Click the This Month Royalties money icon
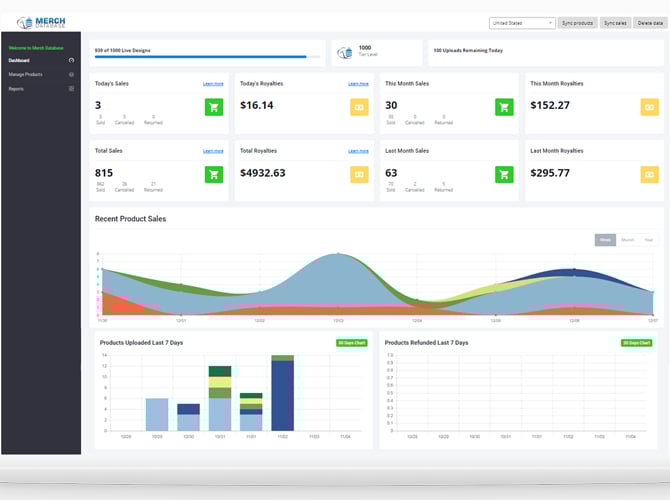The width and height of the screenshot is (670, 500). pyautogui.click(x=649, y=107)
